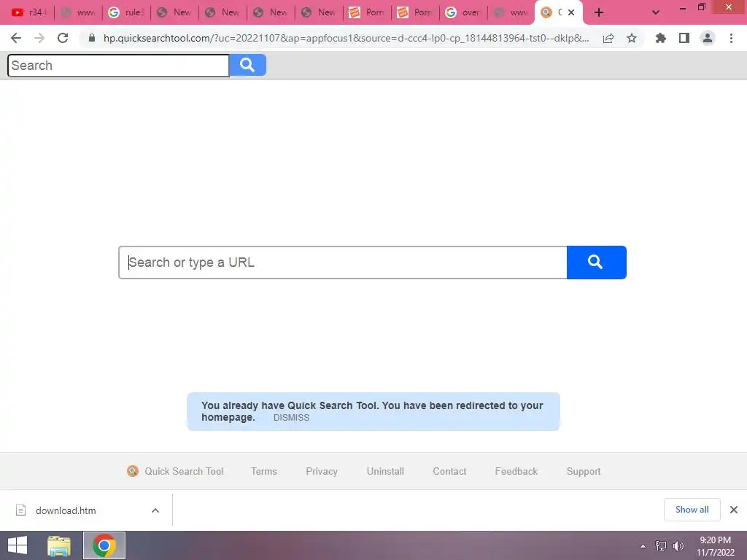Dismiss the redirect notification

(291, 418)
